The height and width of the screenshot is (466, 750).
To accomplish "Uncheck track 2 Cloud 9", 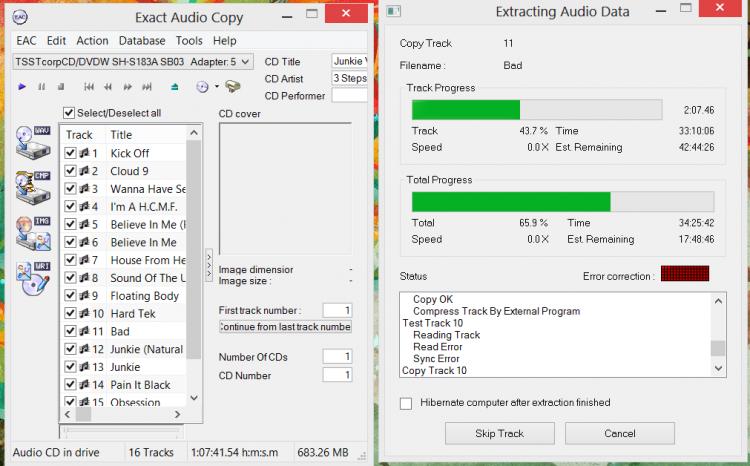I will pyautogui.click(x=70, y=171).
